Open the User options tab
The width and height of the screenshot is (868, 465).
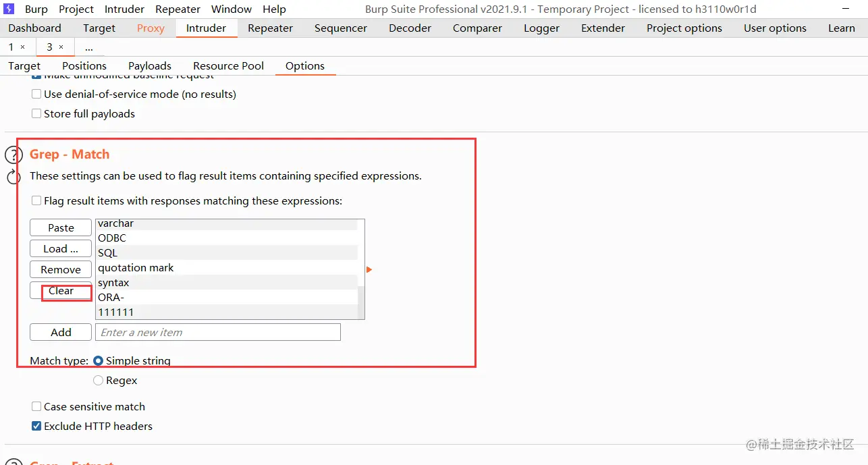[x=775, y=28]
